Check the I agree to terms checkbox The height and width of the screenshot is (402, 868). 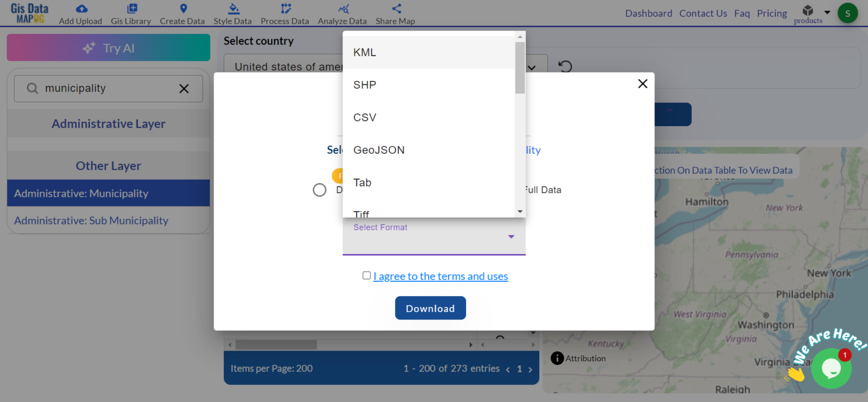click(x=367, y=275)
